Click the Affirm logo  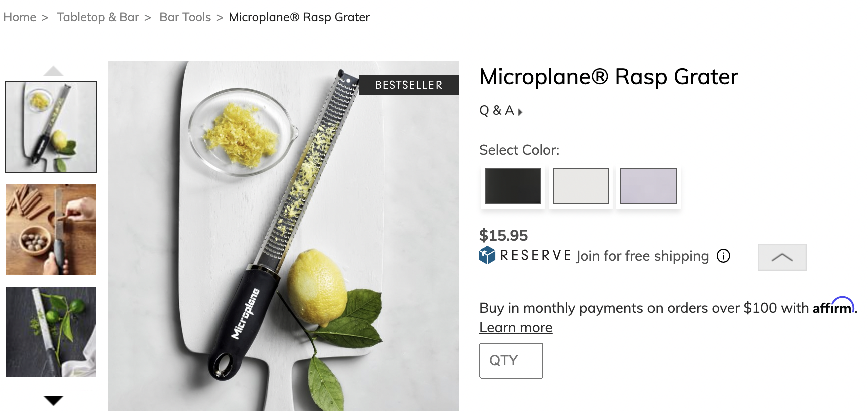(833, 306)
